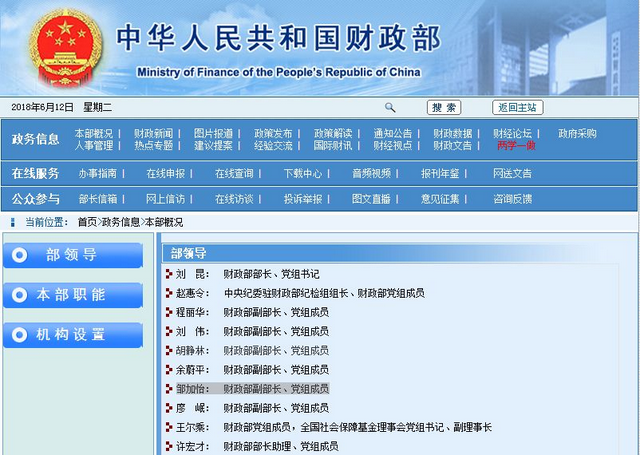
Task: Open the 财政新闻 menu item
Action: [153, 133]
